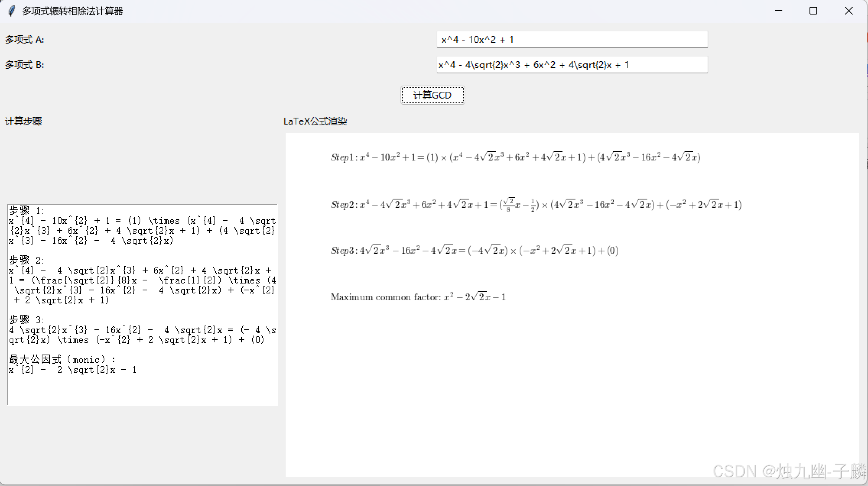Click the 最大公因式 (monic) result line

61,360
